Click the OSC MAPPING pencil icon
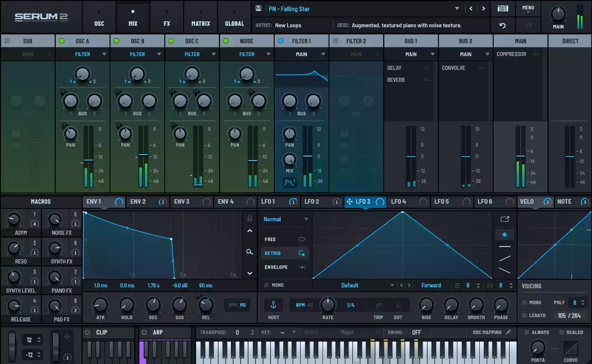 pos(508,332)
